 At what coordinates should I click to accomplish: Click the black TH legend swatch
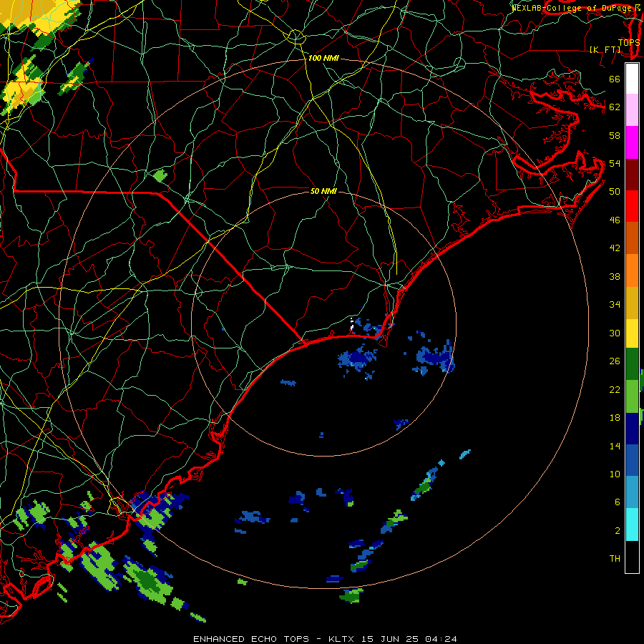click(x=632, y=557)
